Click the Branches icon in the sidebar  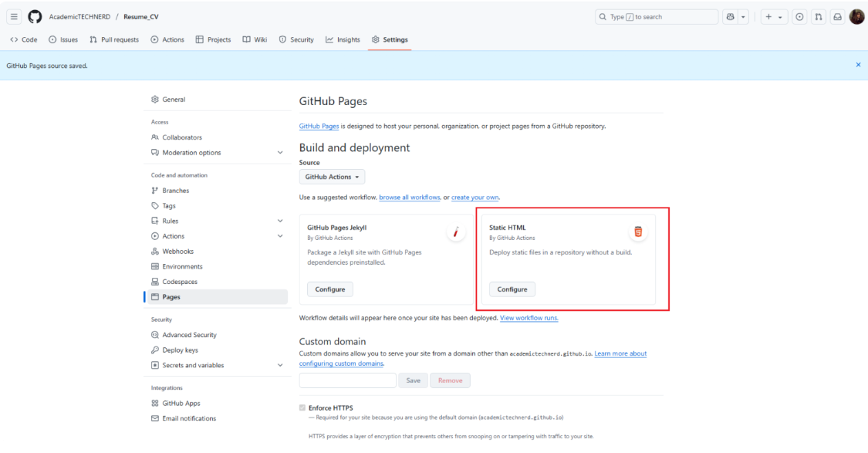155,191
